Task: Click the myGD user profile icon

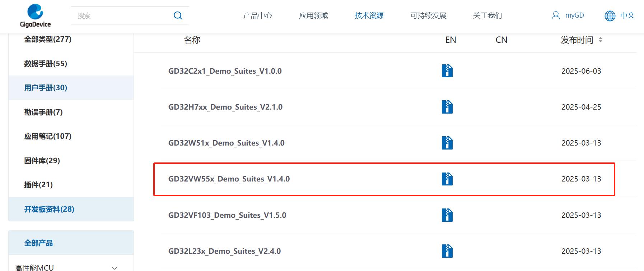Action: coord(556,15)
